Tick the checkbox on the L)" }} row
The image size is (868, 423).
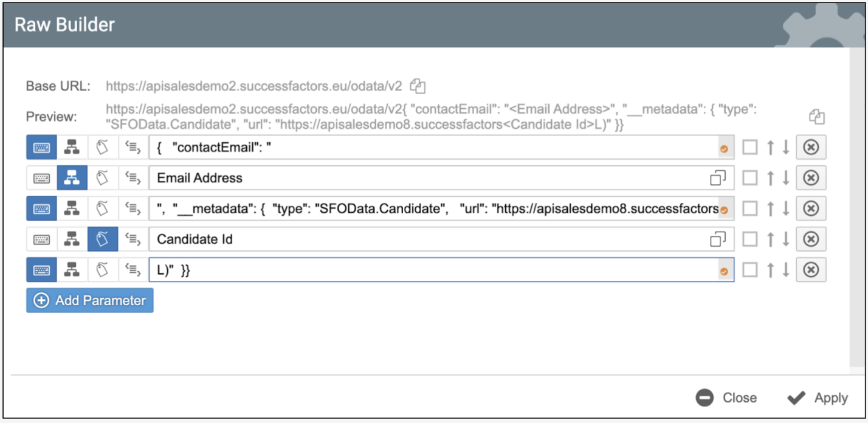click(x=750, y=270)
